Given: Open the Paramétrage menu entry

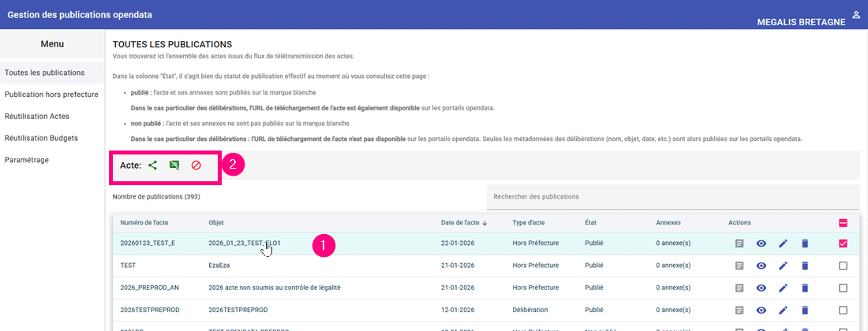Looking at the screenshot, I should (28, 160).
